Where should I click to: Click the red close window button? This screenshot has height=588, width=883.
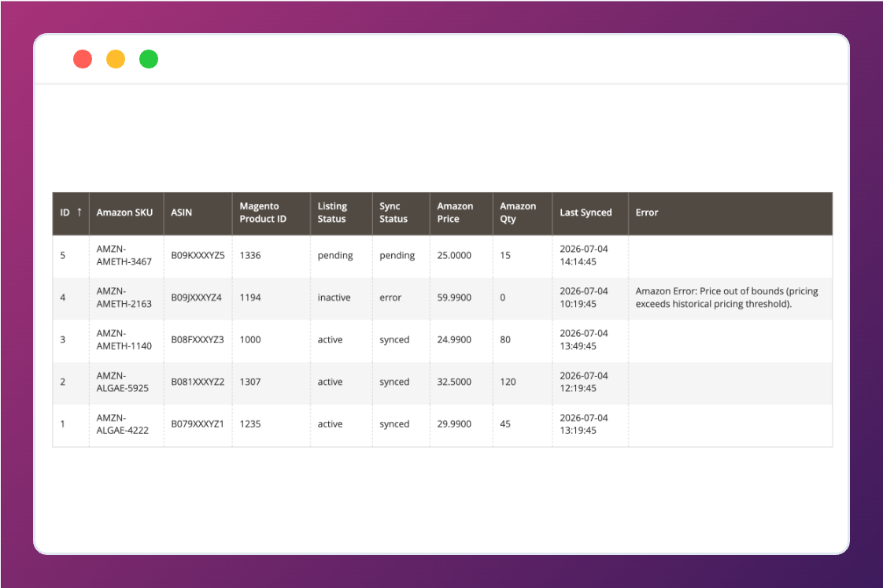point(83,59)
